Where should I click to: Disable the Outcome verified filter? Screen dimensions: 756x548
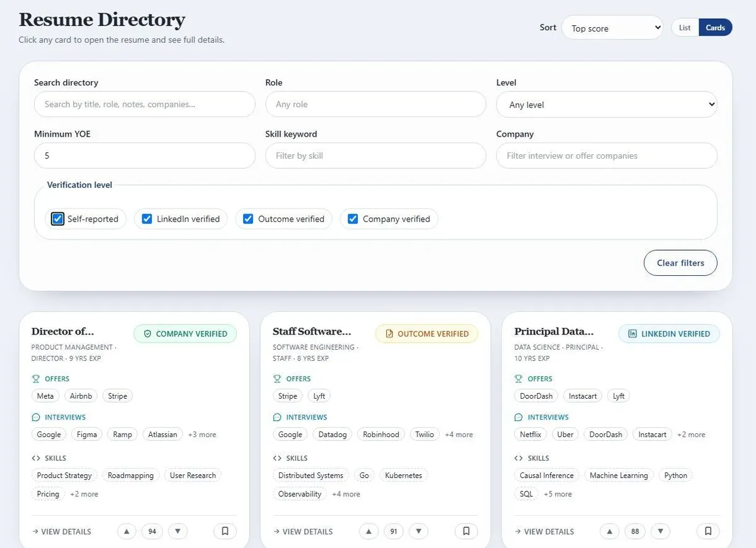coord(248,219)
